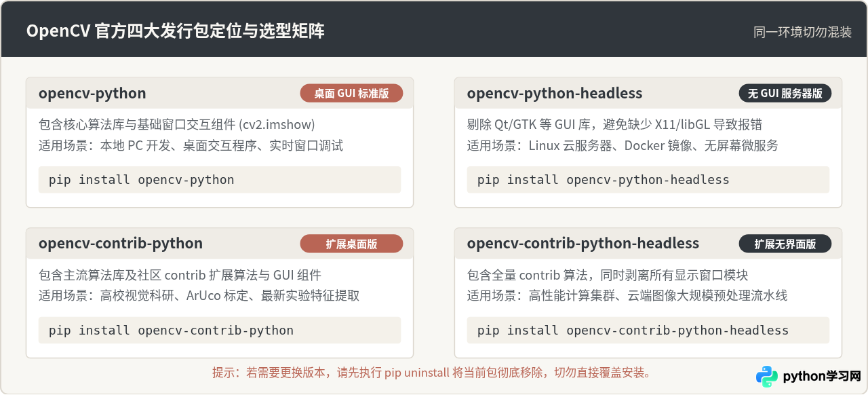Click the '高校视觉科研、ArUco 标定' line
This screenshot has width=868, height=395.
pos(199,296)
